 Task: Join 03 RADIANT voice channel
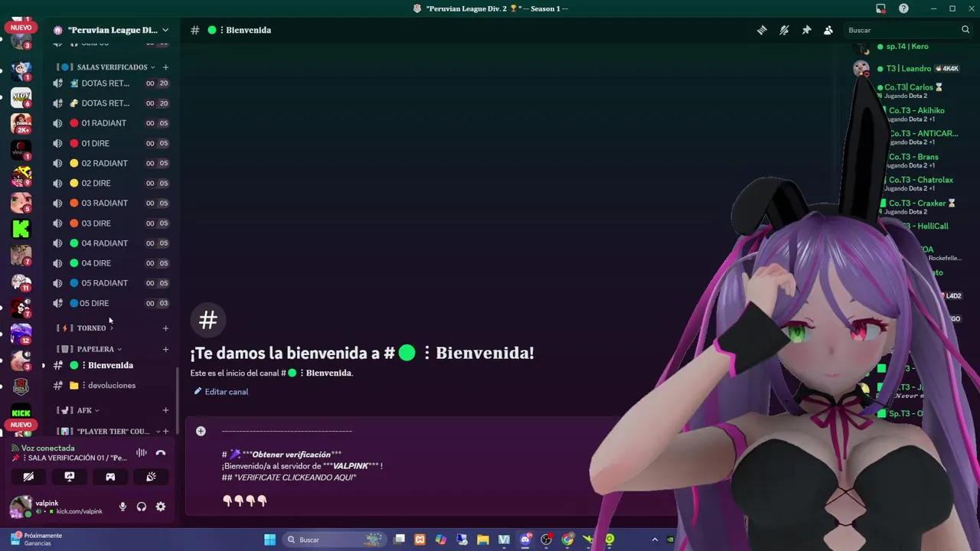point(112,203)
